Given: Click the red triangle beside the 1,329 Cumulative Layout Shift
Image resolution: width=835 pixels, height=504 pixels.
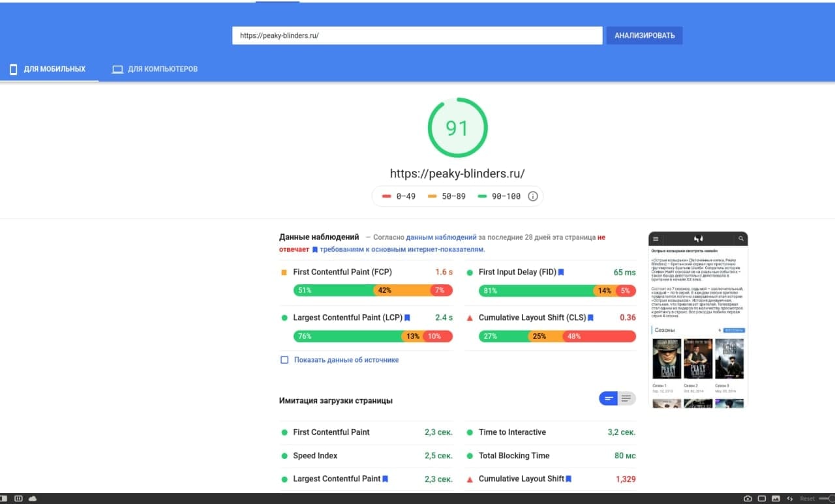Looking at the screenshot, I should tap(470, 479).
